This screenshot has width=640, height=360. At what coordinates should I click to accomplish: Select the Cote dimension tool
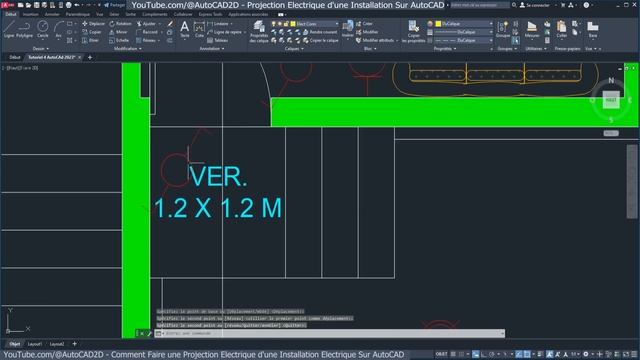coord(199,29)
